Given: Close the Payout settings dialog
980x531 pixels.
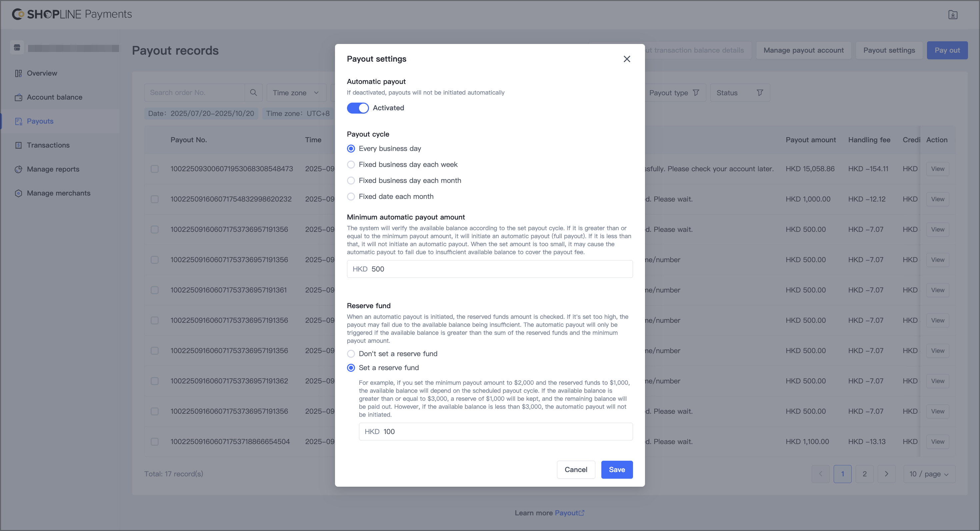Looking at the screenshot, I should (x=627, y=59).
